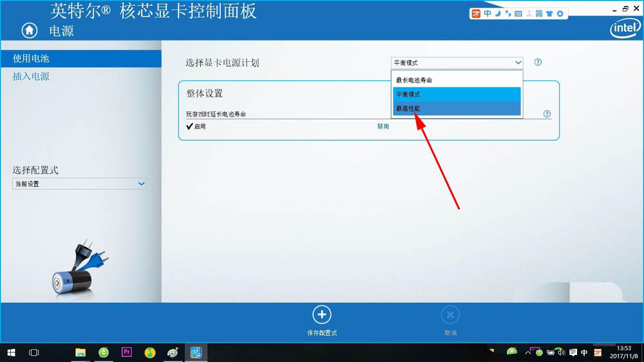Image resolution: width=644 pixels, height=362 pixels.
Task: Open the green 360 browser on taskbar
Action: [x=104, y=352]
